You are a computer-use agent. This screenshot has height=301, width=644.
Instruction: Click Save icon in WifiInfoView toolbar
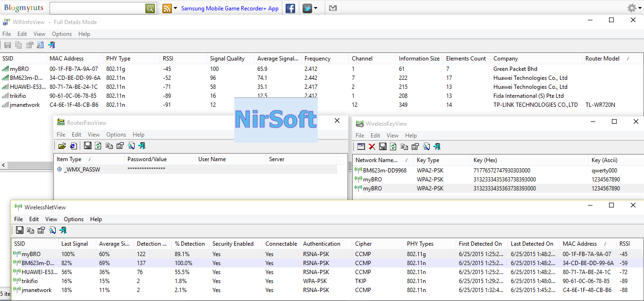tap(7, 45)
